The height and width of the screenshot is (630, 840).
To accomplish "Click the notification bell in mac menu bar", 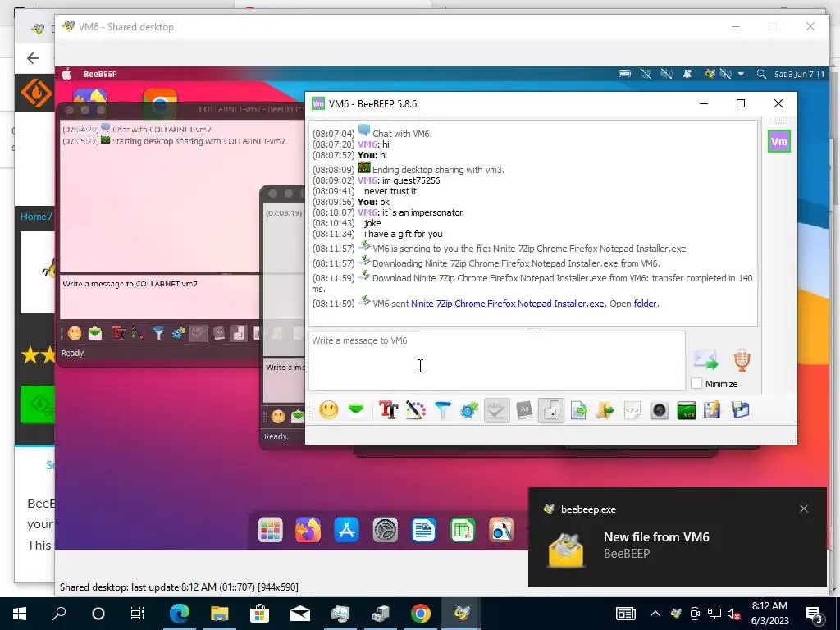I will click(x=687, y=74).
